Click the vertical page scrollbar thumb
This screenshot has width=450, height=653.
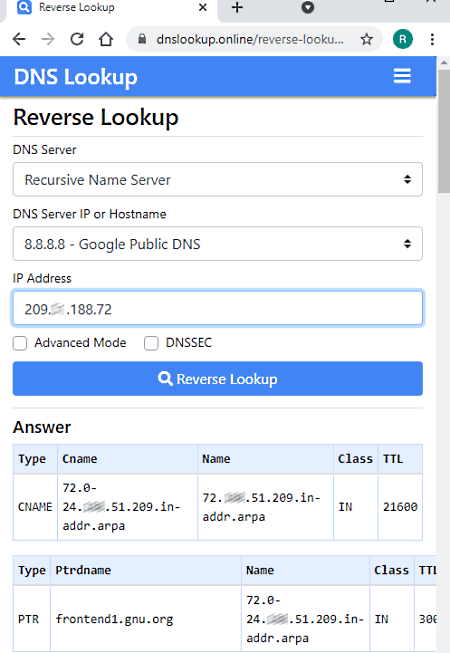point(444,131)
